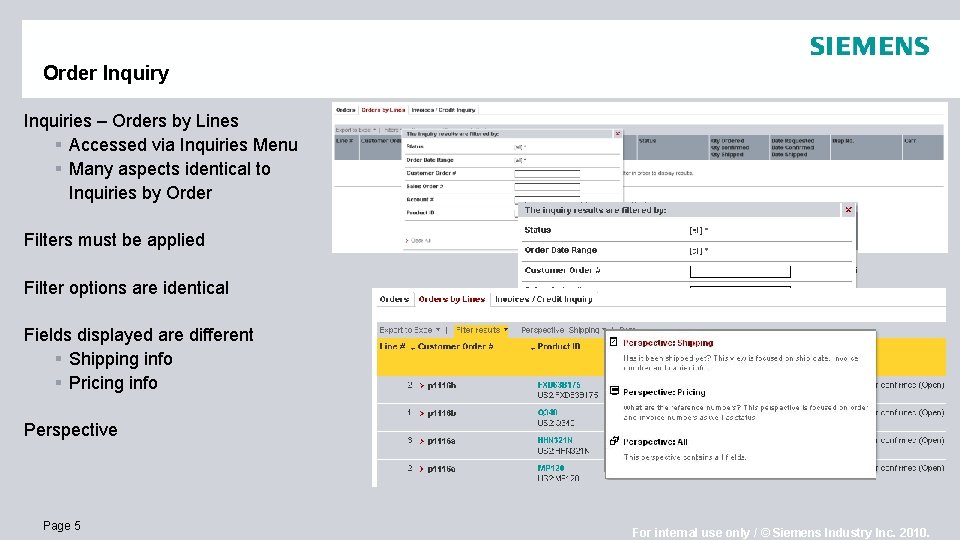Click the Account # field in the small popup
This screenshot has width=960, height=540.
point(547,200)
